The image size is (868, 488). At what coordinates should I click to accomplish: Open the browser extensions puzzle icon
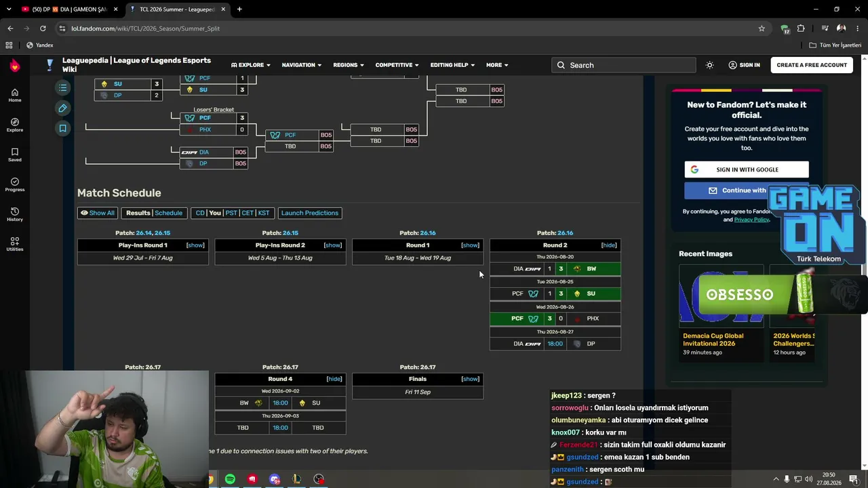pyautogui.click(x=801, y=28)
